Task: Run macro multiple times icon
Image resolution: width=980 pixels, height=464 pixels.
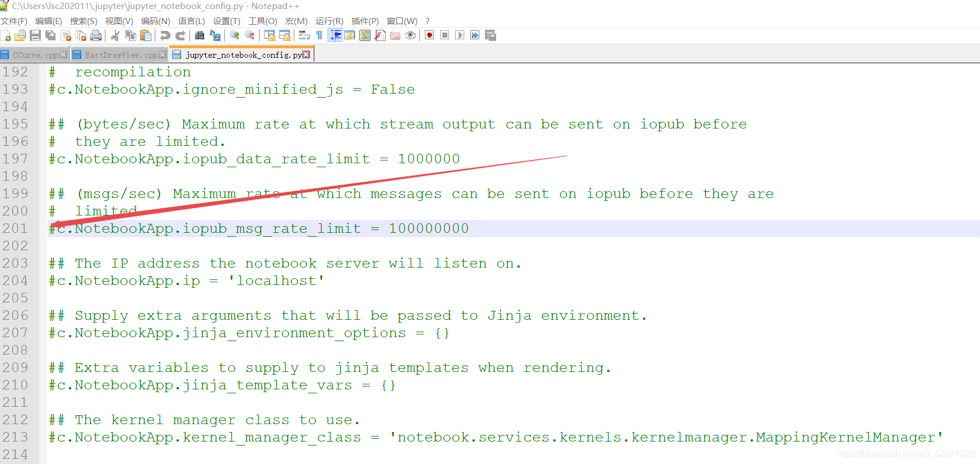Action: pos(475,35)
